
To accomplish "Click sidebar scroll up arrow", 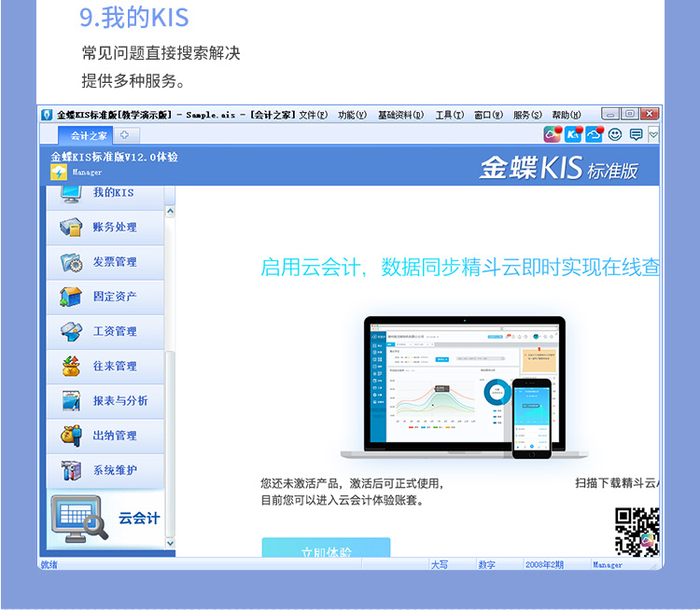I will (x=170, y=211).
